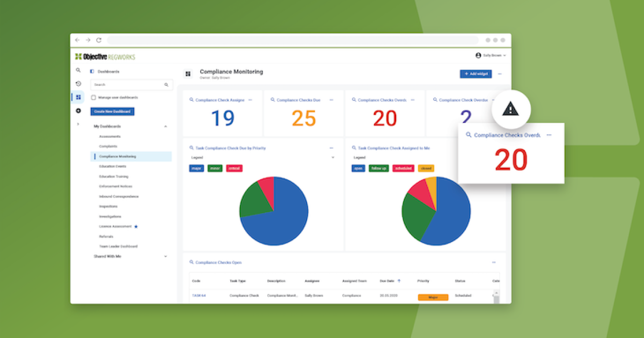Collapse the My Dashboards section
The image size is (644, 338).
tap(166, 126)
